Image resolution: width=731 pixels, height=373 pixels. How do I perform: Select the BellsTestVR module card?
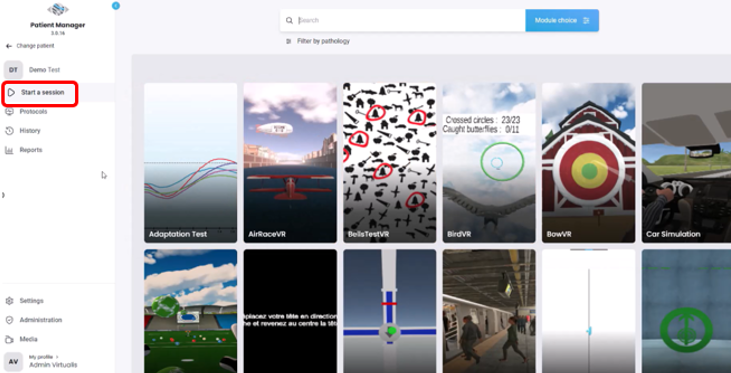[390, 163]
